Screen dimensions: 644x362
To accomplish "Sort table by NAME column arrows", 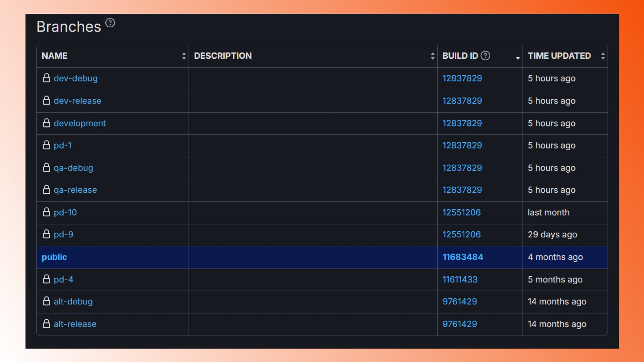I will tap(184, 56).
